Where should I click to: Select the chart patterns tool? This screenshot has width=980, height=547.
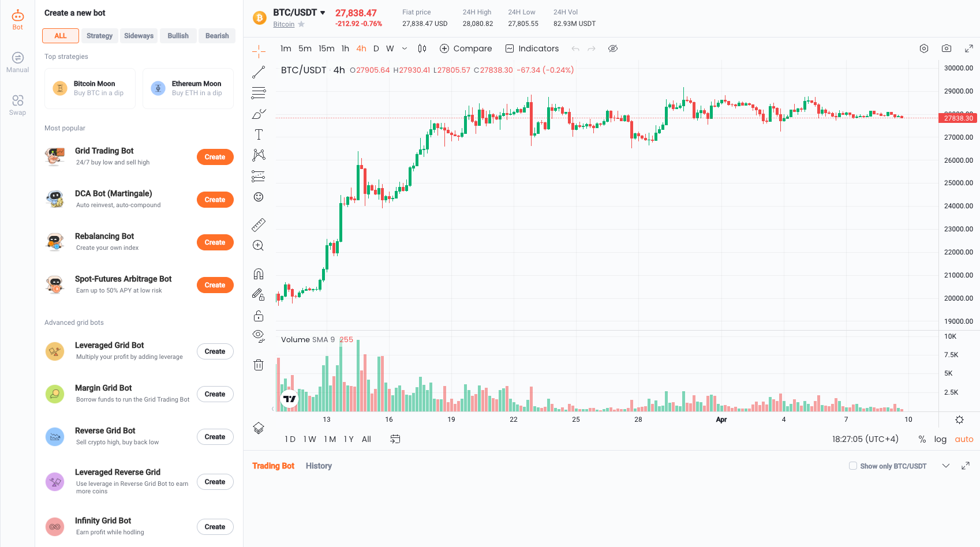(x=259, y=155)
